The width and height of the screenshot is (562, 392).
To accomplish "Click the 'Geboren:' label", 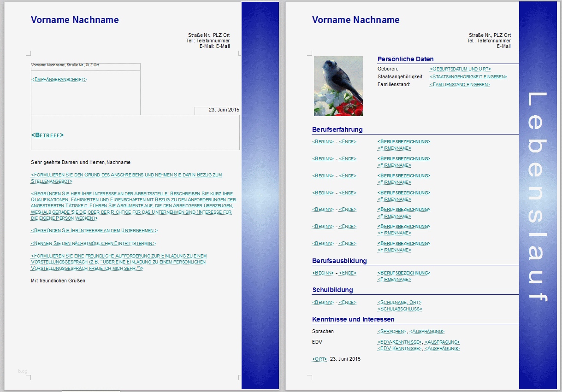I will pyautogui.click(x=388, y=69).
